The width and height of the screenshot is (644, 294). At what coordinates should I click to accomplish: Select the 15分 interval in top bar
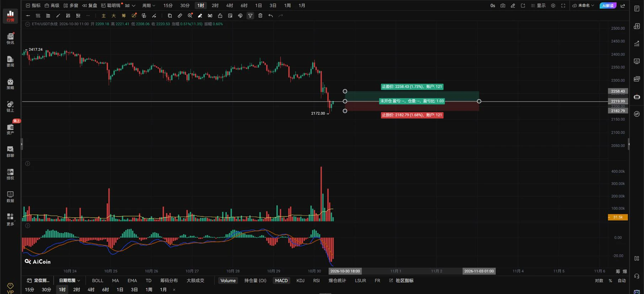(168, 6)
